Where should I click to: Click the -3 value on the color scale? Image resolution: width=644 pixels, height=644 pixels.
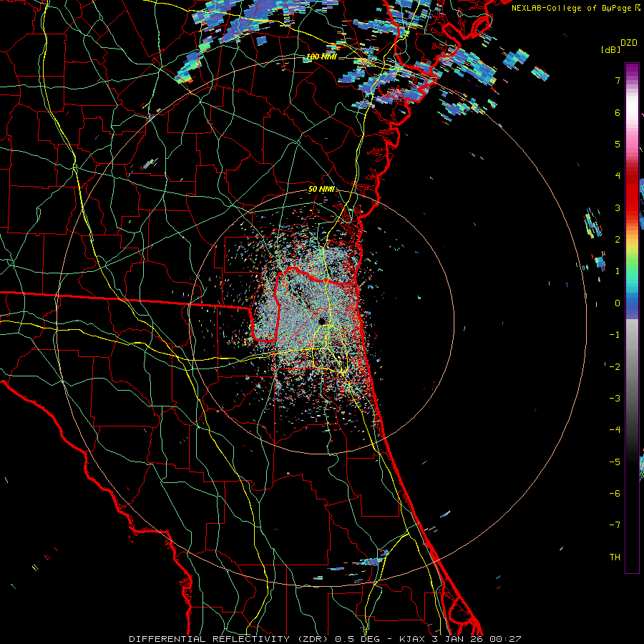[615, 399]
